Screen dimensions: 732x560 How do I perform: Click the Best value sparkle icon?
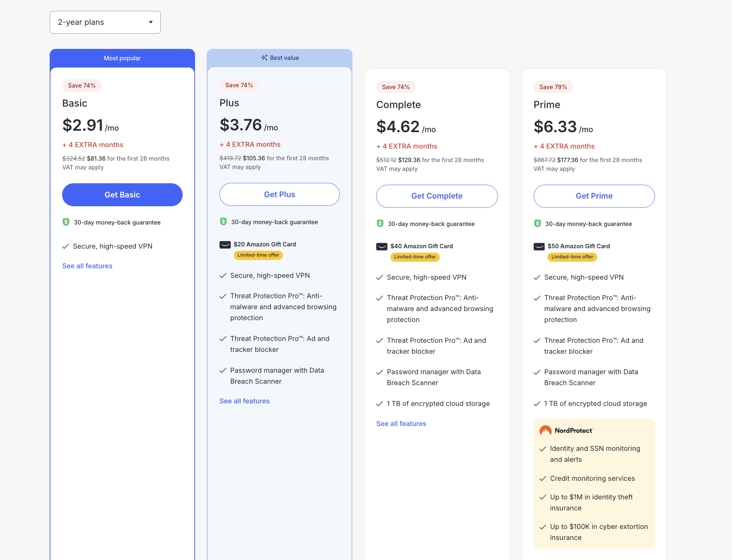tap(264, 58)
